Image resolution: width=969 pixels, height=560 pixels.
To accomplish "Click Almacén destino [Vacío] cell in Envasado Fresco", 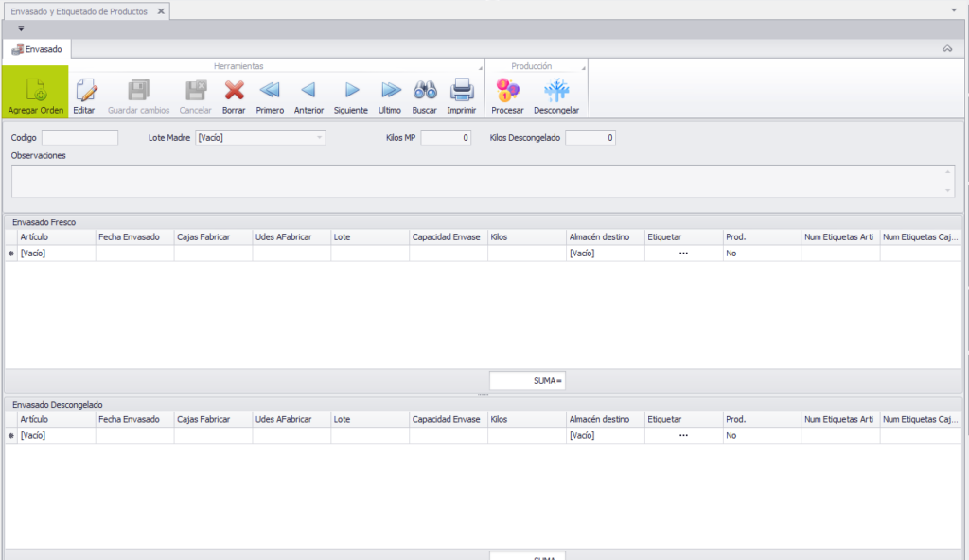I will (606, 253).
